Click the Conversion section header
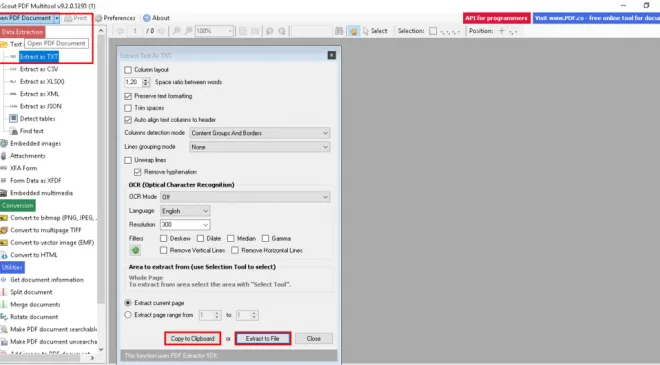660x365 pixels. [17, 205]
